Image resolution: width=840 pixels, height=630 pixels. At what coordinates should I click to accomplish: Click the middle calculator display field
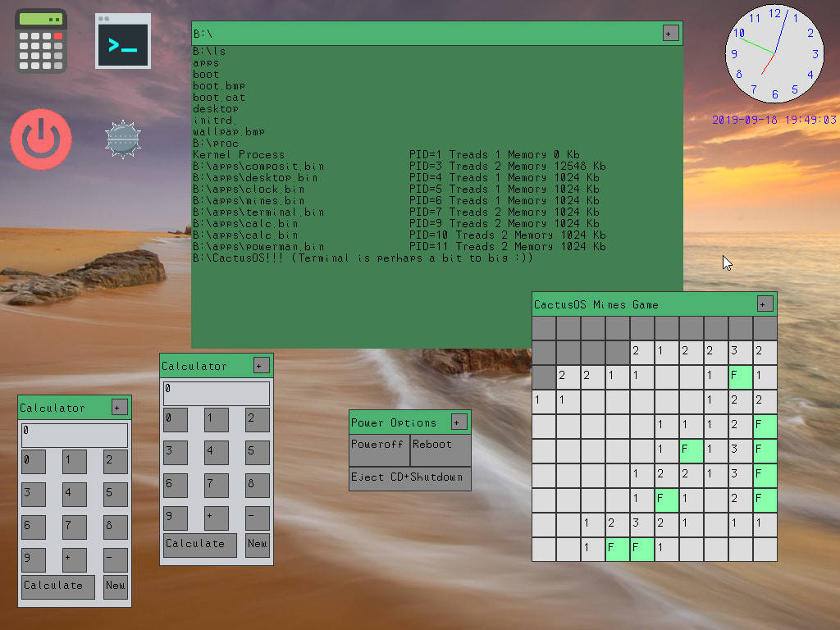click(x=217, y=394)
